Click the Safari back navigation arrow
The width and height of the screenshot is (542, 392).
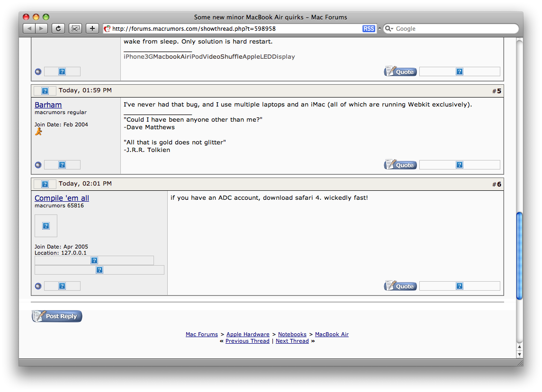click(x=29, y=29)
